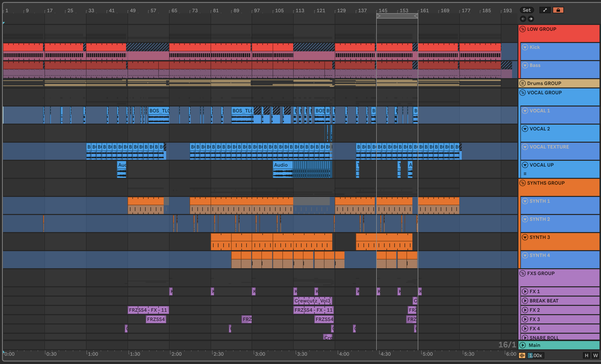Select the Crewcutz_Vol3 audio clip
Image resolution: width=601 pixels, height=364 pixels.
pos(312,301)
